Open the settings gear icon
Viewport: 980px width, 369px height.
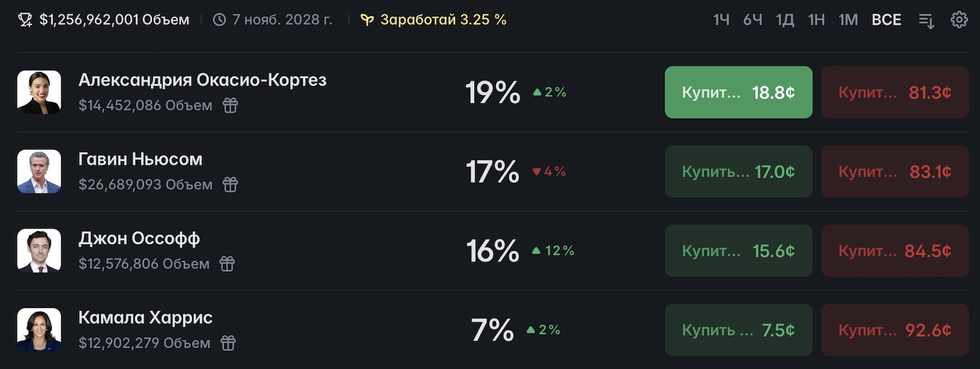pyautogui.click(x=959, y=20)
